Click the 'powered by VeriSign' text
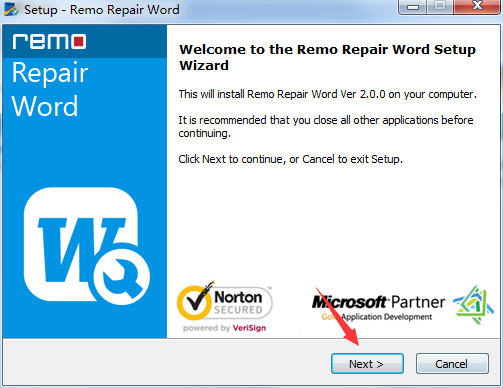Viewport: 503px width, 388px height. [x=224, y=328]
